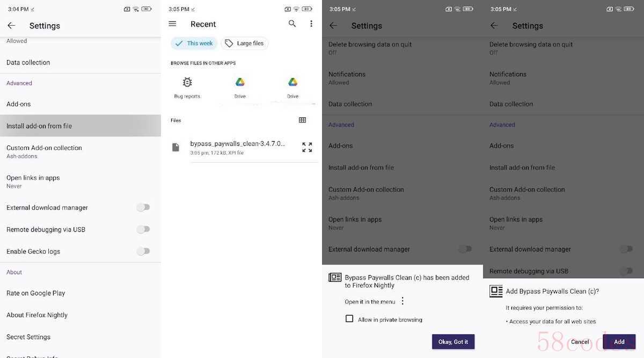Open the first Google Drive icon

tap(240, 87)
